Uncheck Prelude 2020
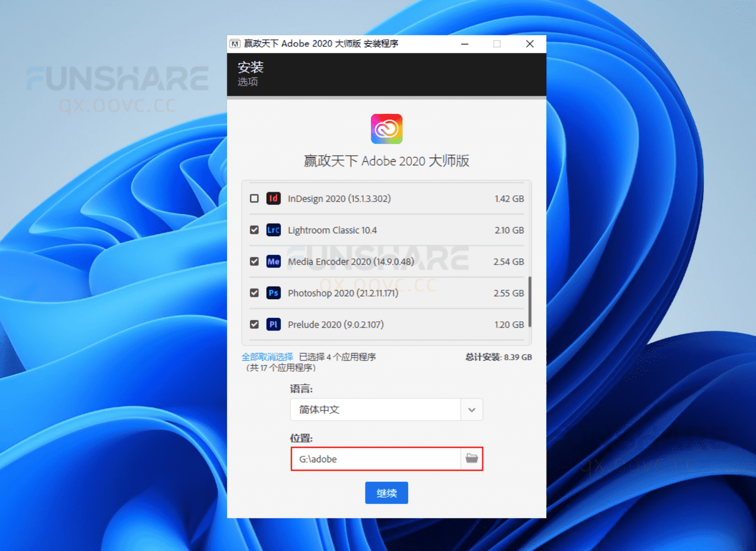The height and width of the screenshot is (551, 756). (x=254, y=324)
